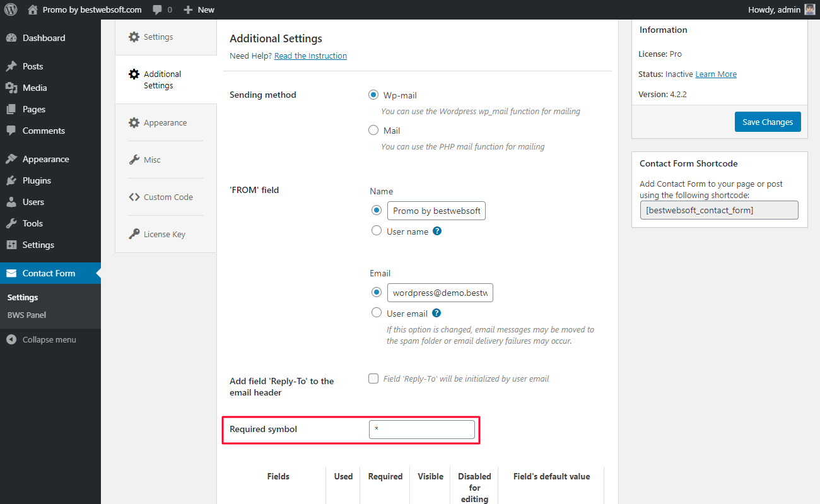The width and height of the screenshot is (820, 504).
Task: Click the 'Required' column header
Action: [x=385, y=476]
